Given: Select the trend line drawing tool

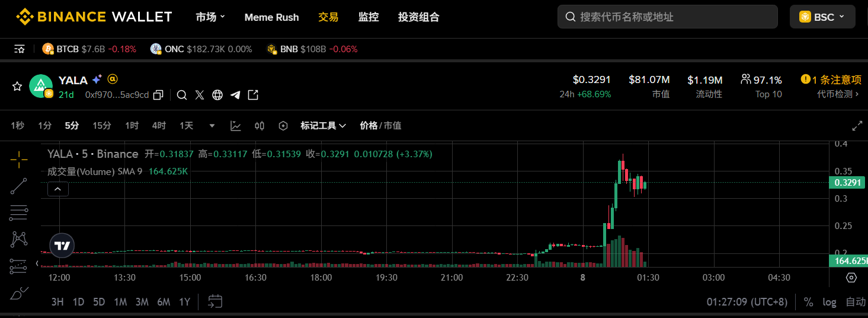Looking at the screenshot, I should point(19,186).
